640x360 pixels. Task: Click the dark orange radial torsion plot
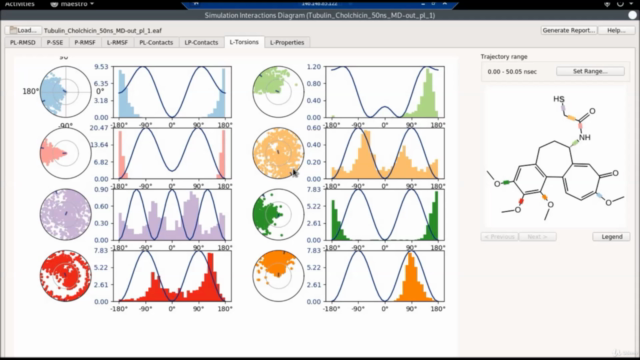coord(278,276)
